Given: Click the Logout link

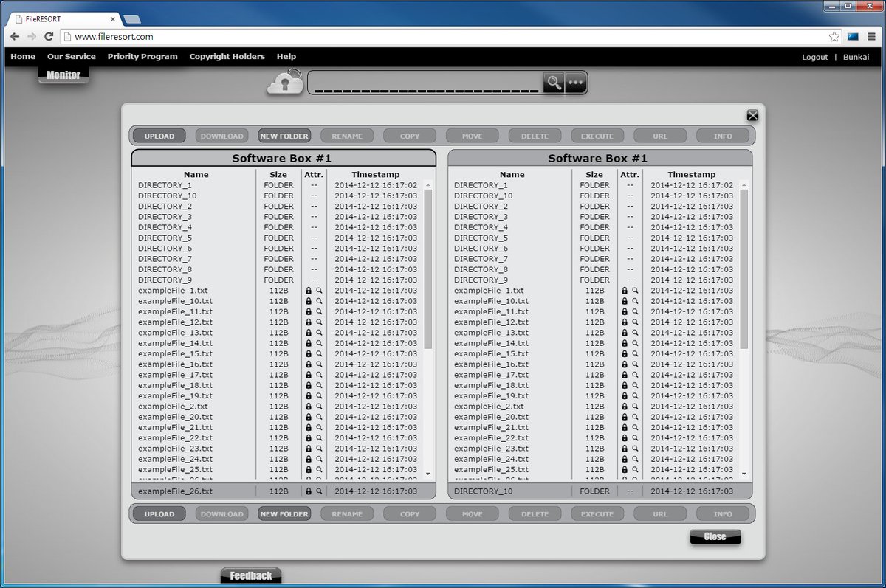Looking at the screenshot, I should [815, 57].
